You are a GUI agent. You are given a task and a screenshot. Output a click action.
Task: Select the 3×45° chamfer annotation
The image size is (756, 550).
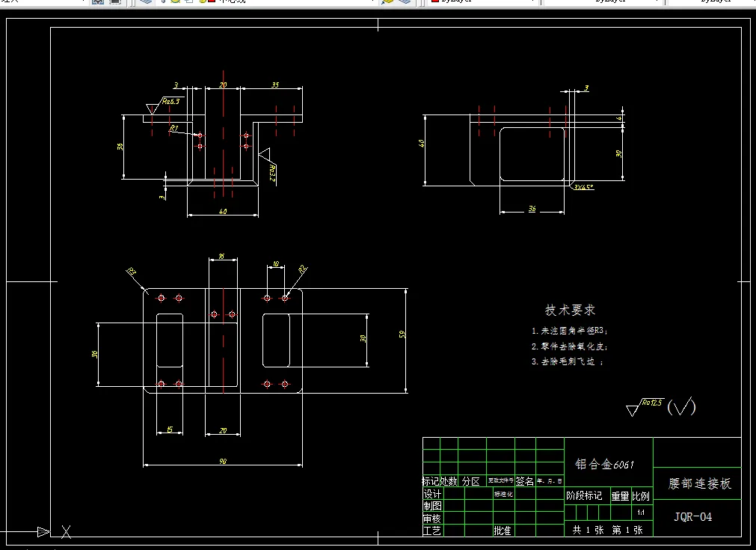click(x=584, y=187)
